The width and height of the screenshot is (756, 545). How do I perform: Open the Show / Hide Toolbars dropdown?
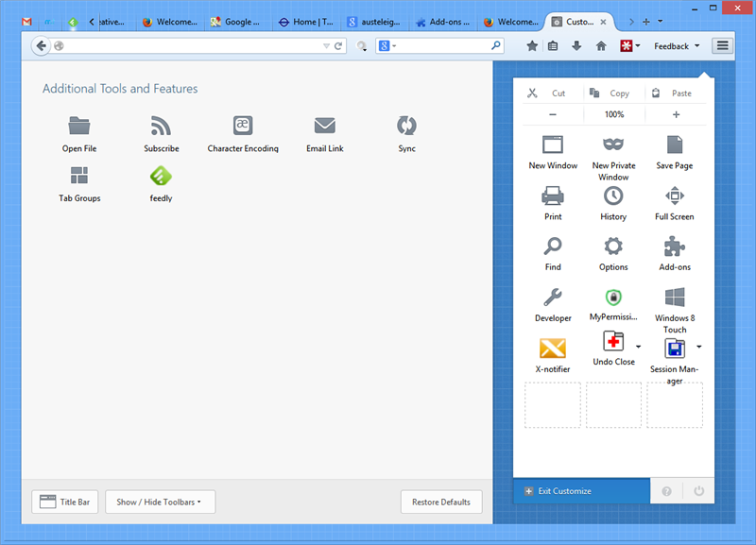click(x=160, y=502)
